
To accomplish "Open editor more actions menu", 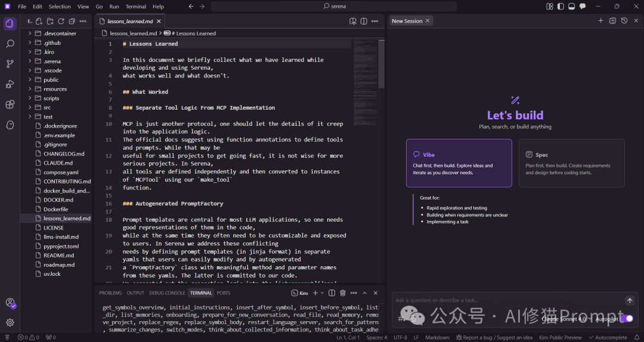I will coord(374,21).
